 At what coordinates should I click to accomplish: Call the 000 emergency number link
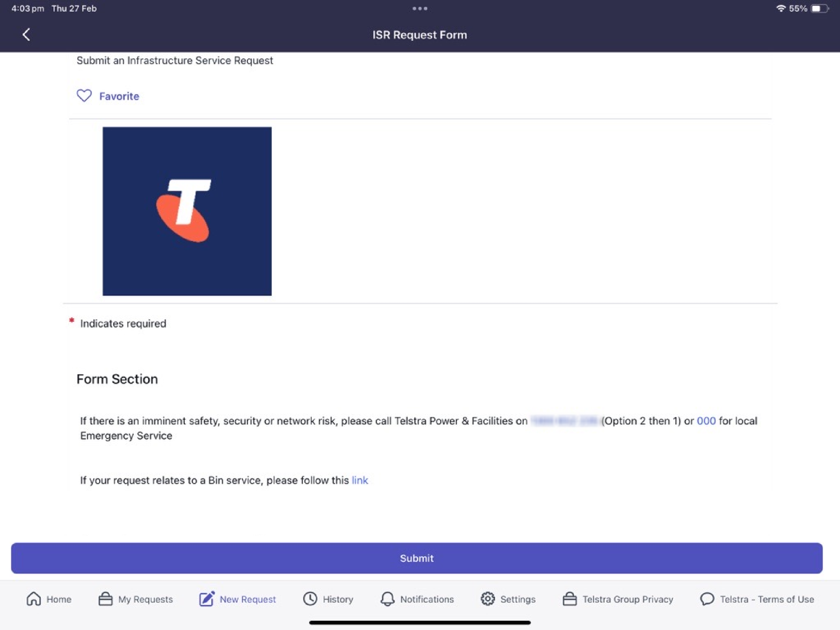706,421
